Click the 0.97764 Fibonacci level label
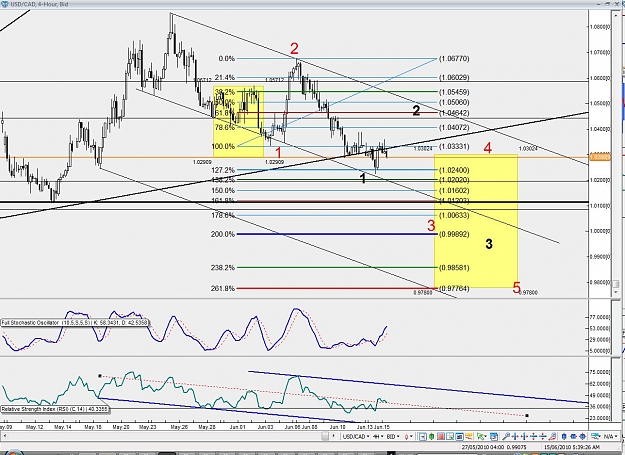Screen dimensions: 625x455 (x=454, y=288)
